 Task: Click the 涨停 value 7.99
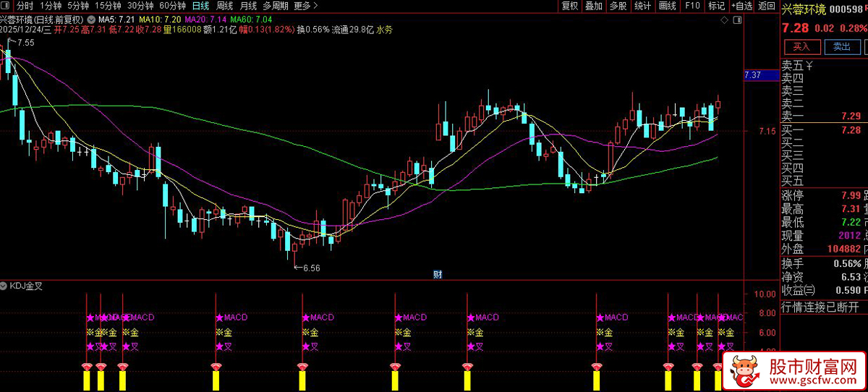pos(851,195)
